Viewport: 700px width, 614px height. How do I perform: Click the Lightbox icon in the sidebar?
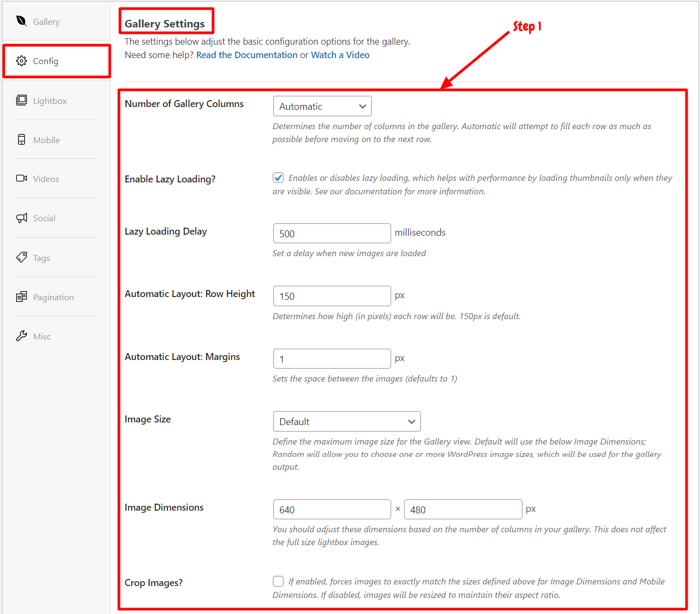tap(22, 100)
